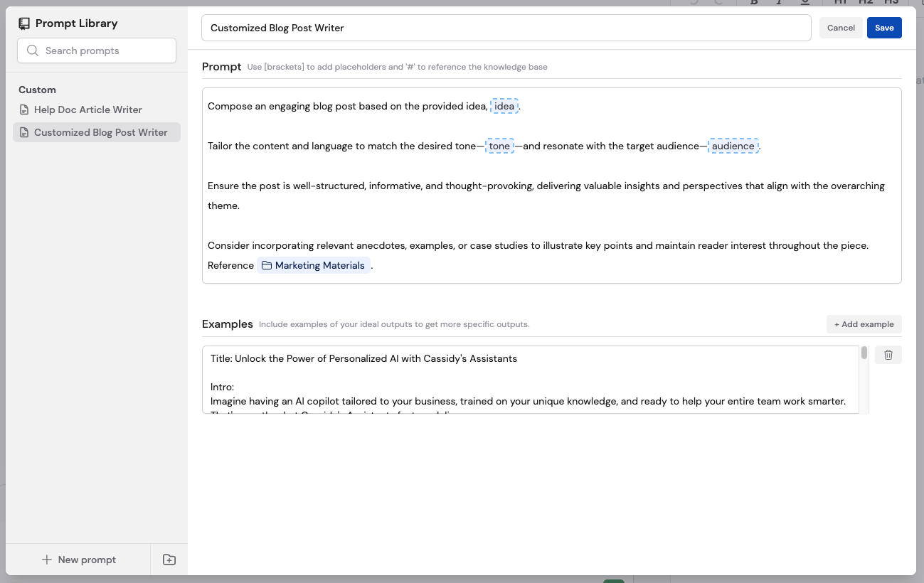Apply italic formatting with the I icon

pyautogui.click(x=779, y=2)
